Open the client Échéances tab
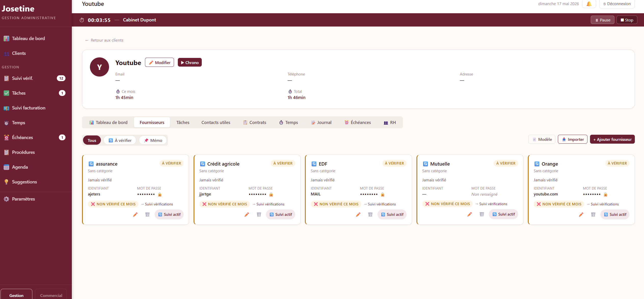The height and width of the screenshot is (299, 644). point(357,122)
